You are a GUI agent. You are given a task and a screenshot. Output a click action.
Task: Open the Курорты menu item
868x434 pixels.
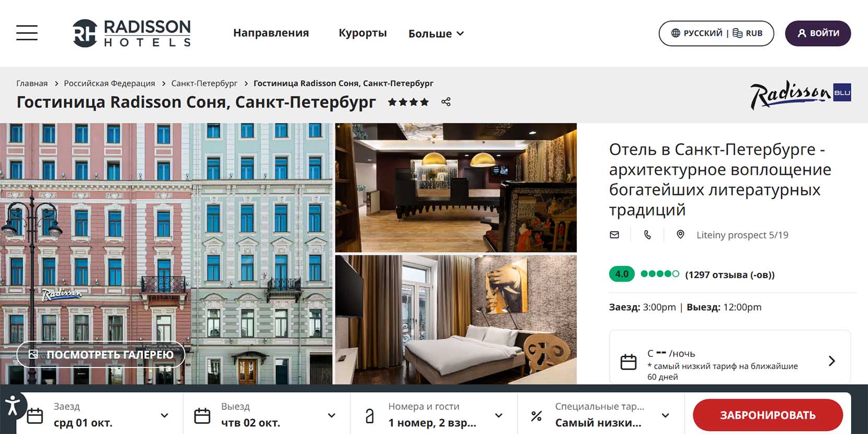click(x=363, y=33)
